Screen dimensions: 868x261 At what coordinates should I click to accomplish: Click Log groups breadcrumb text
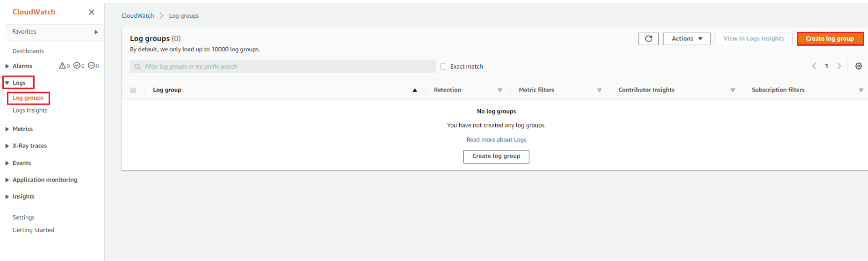tap(184, 16)
